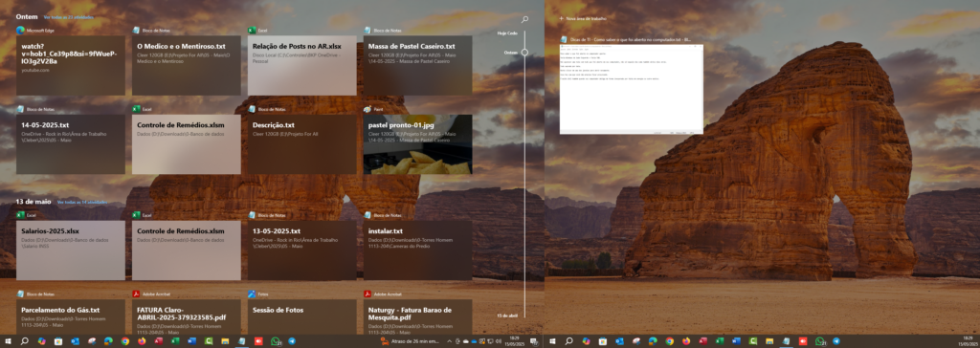Launch Firefox from left monitor's taskbar
980x348 pixels.
[x=142, y=341]
